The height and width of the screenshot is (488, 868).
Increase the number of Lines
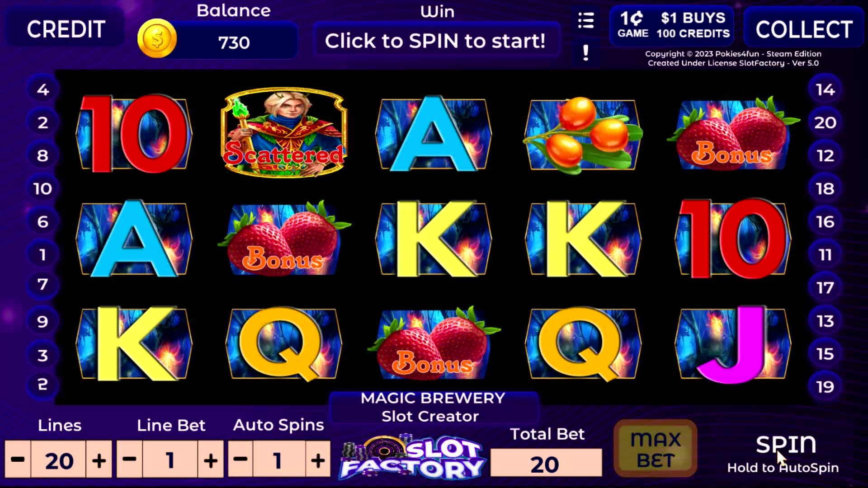click(99, 460)
